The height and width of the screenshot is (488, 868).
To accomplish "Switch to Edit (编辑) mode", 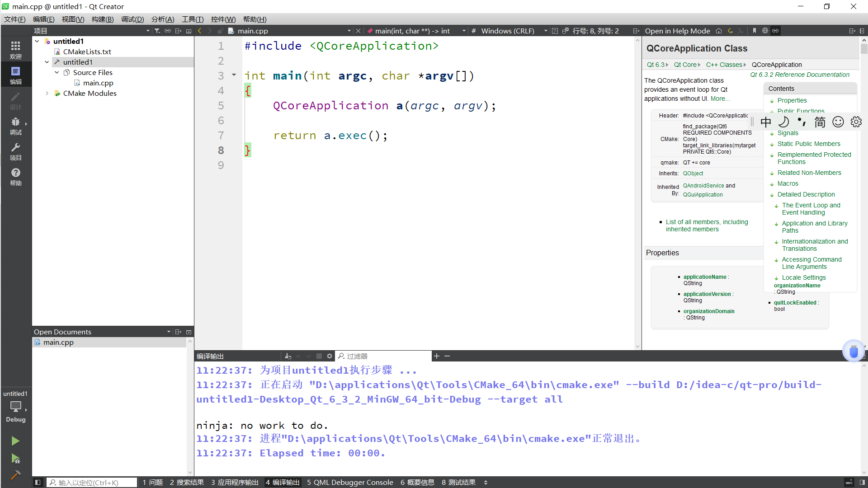I will [x=16, y=75].
